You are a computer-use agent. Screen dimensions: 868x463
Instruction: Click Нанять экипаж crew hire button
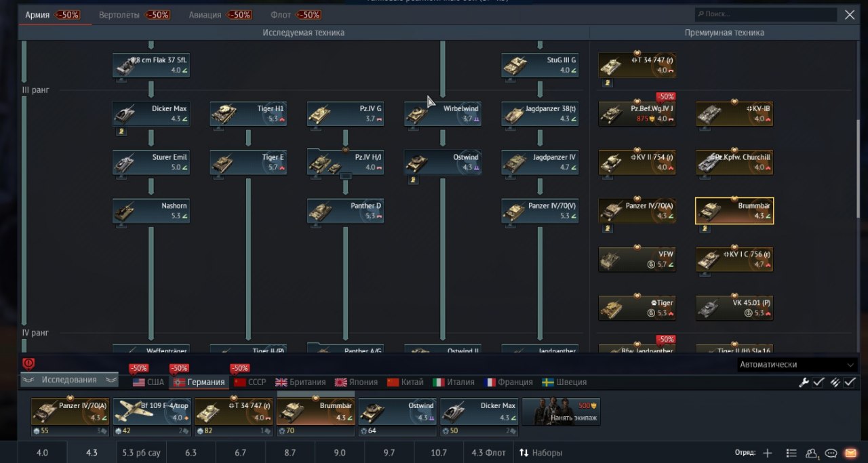pos(561,412)
